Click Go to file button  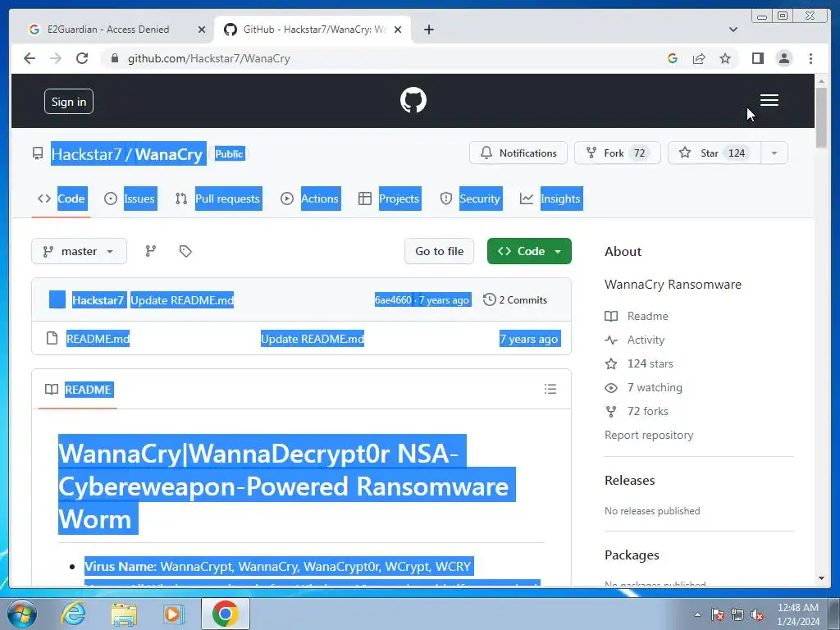(440, 251)
